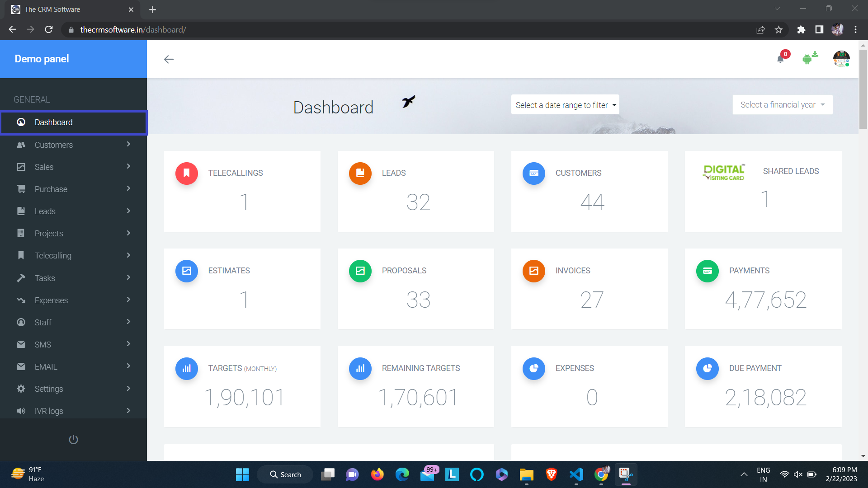The image size is (868, 488).
Task: Click the power logout icon in sidebar
Action: (x=73, y=440)
